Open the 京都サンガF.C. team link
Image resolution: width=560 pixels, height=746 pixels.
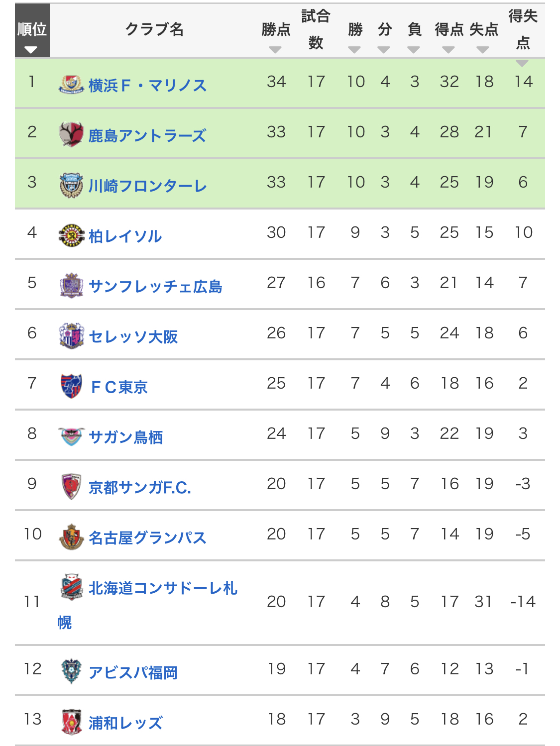point(140,488)
